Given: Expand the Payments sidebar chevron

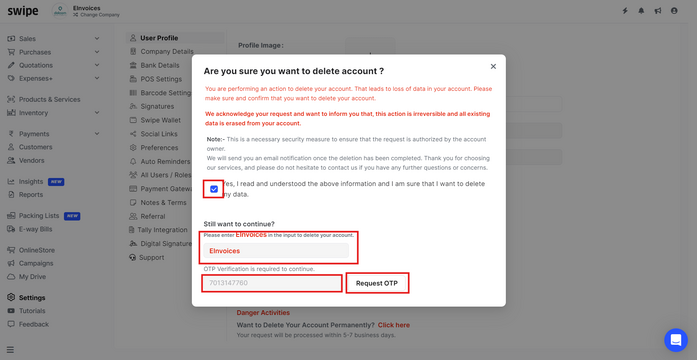Looking at the screenshot, I should tap(97, 134).
